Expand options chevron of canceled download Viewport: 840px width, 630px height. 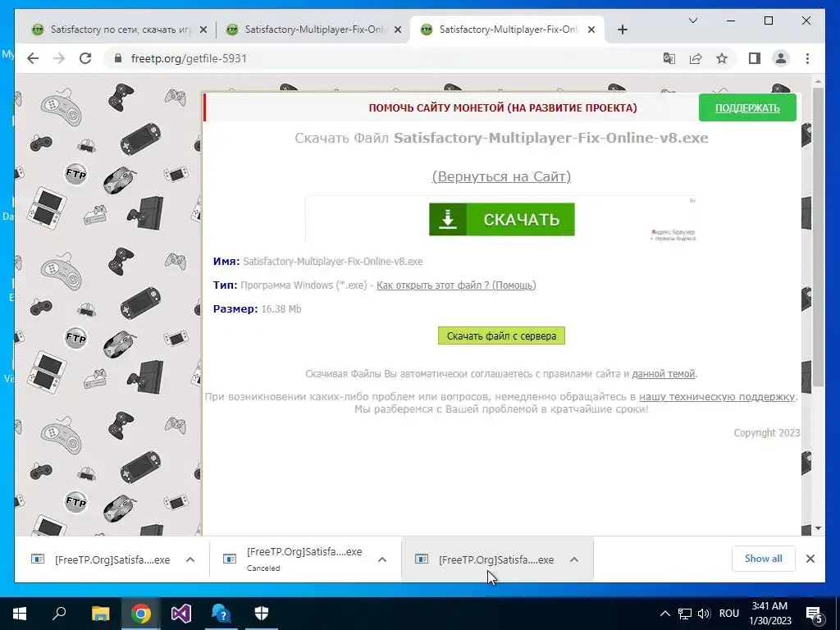pos(382,559)
